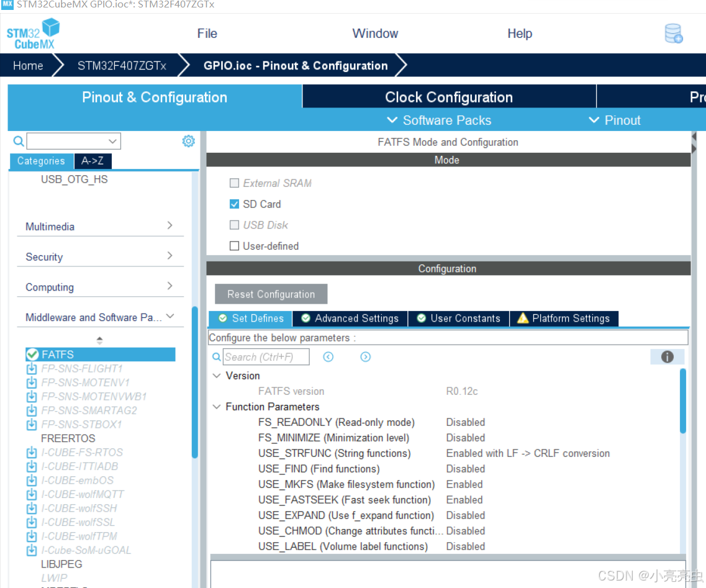Select LIBJPEG in the middleware list

tap(61, 564)
